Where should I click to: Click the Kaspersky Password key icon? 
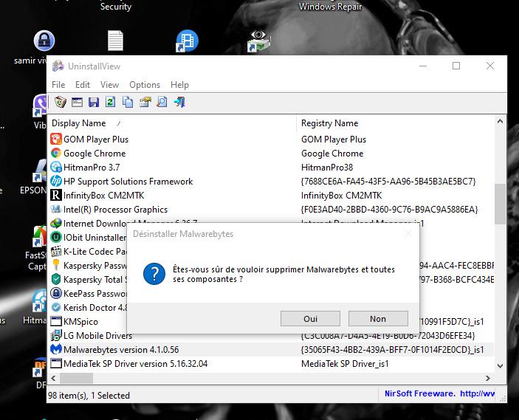tap(56, 265)
